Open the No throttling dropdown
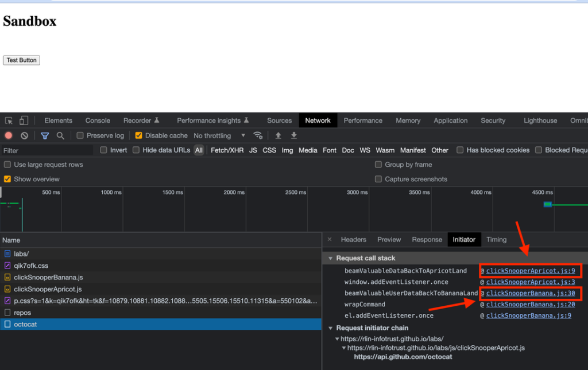588x370 pixels. coord(219,135)
